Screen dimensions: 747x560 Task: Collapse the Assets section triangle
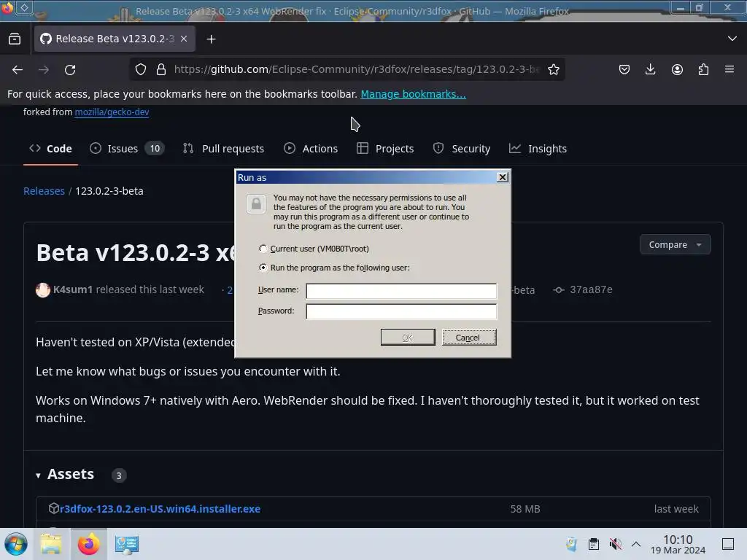(x=38, y=475)
